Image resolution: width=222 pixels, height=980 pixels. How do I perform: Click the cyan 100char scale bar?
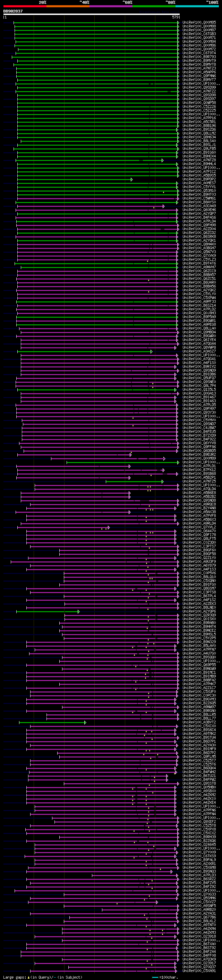pyautogui.click(x=155, y=977)
